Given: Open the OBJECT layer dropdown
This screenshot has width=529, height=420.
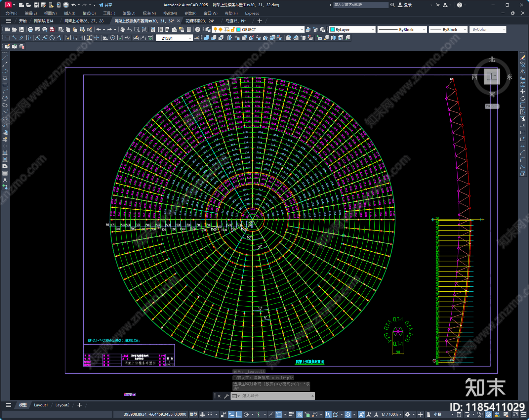Looking at the screenshot, I should coord(302,29).
